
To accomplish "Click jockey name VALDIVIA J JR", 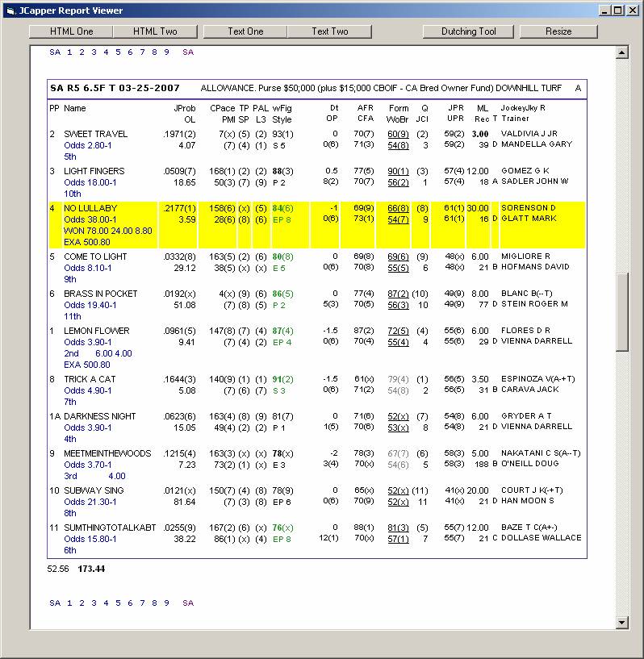I will tap(529, 134).
